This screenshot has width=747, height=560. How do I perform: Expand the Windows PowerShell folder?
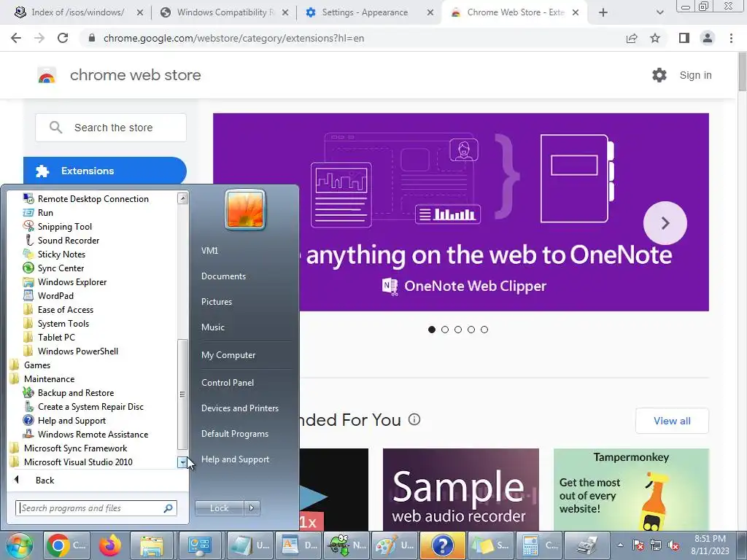coord(71,351)
